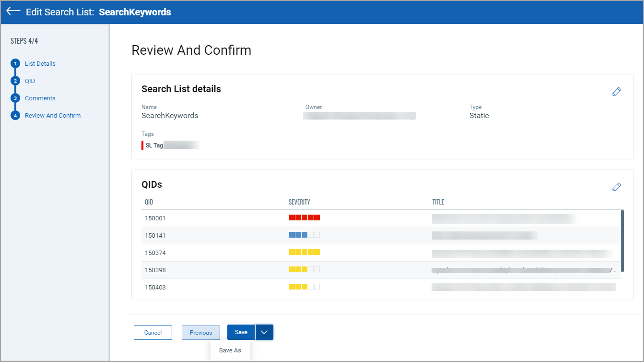644x362 pixels.
Task: Go back with Previous button
Action: pos(200,333)
